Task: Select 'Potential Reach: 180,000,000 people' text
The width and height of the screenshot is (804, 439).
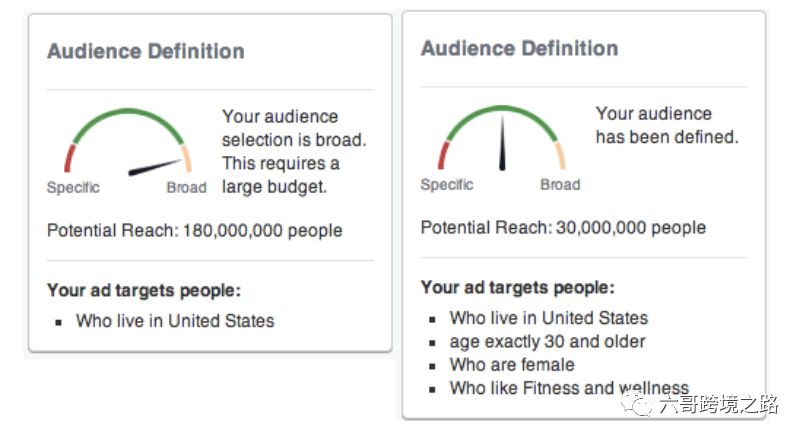Action: [x=194, y=231]
